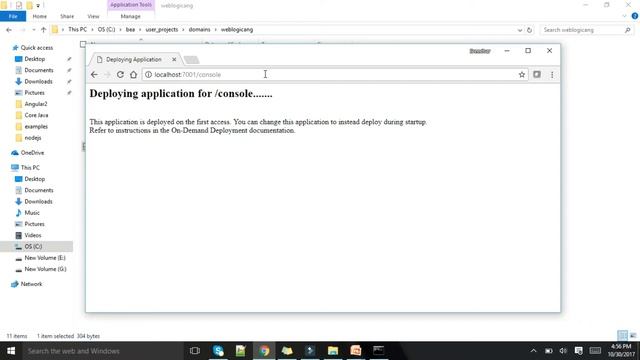Select the Application Tools tab header
The height and width of the screenshot is (360, 640).
click(131, 5)
